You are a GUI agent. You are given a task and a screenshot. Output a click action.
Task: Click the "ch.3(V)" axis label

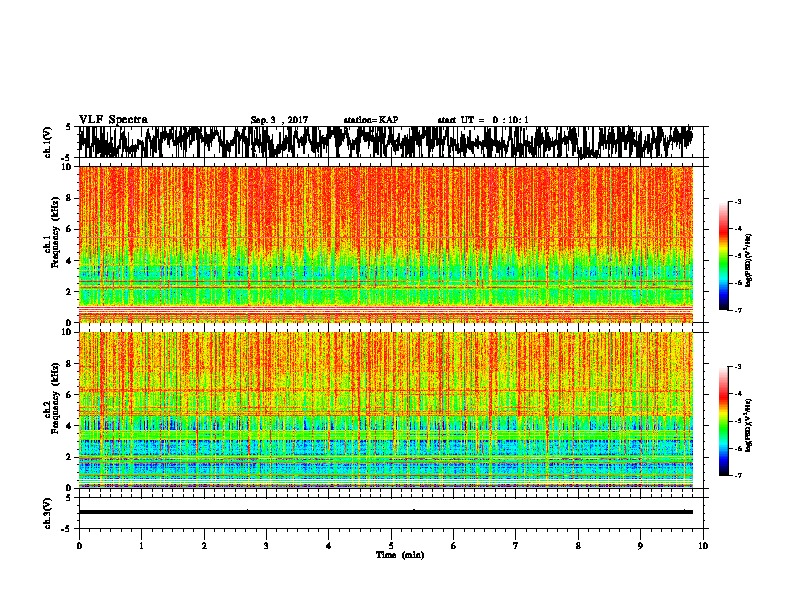pyautogui.click(x=48, y=513)
